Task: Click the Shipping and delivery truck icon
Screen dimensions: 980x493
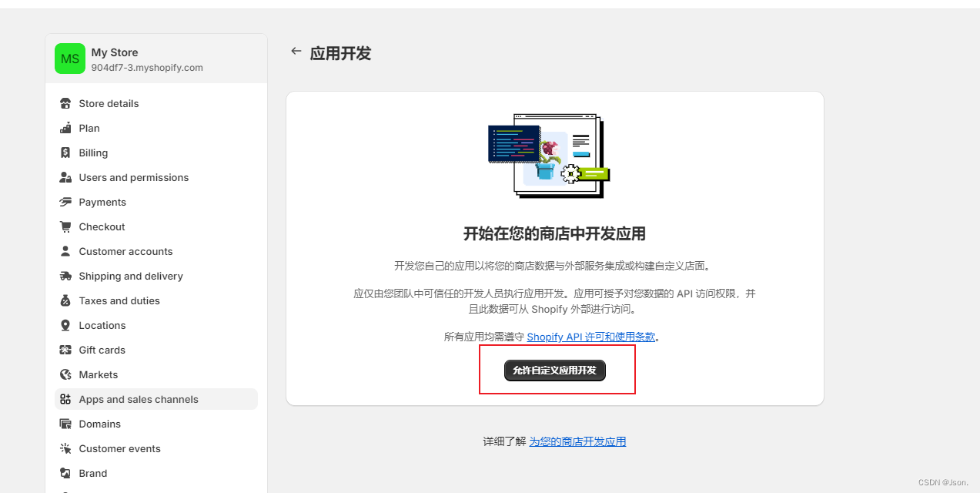Action: click(x=65, y=276)
